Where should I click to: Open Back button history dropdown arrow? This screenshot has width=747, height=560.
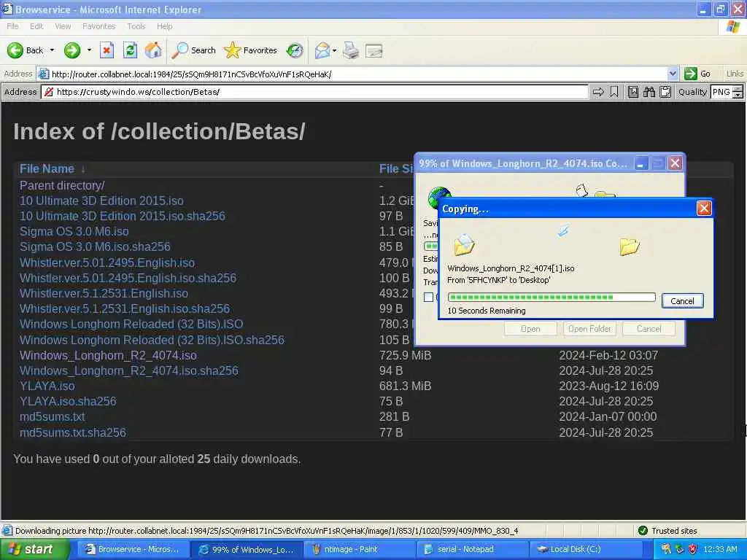[52, 50]
